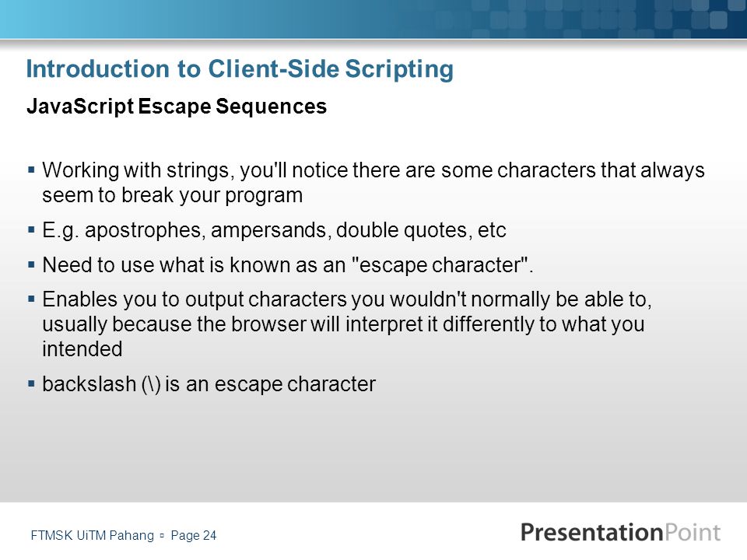Click the 'Point' part of the logo

tap(693, 532)
